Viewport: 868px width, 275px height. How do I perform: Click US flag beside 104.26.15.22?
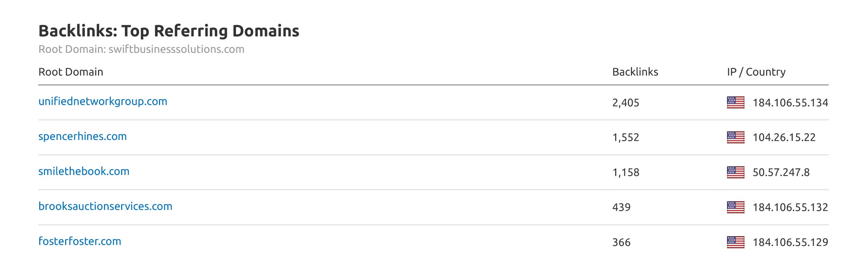[x=735, y=137]
